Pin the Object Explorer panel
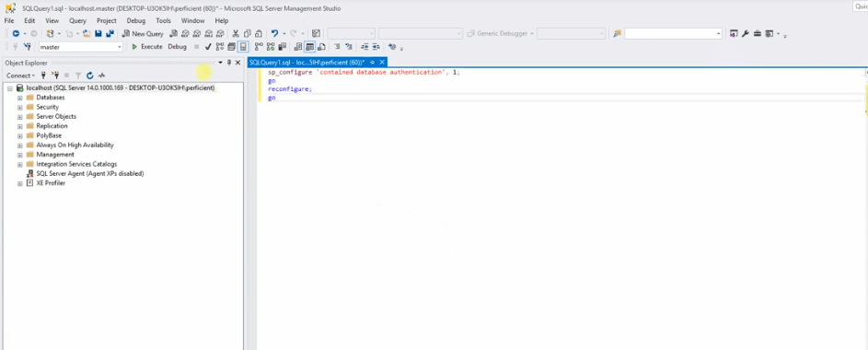Image resolution: width=868 pixels, height=350 pixels. [229, 63]
